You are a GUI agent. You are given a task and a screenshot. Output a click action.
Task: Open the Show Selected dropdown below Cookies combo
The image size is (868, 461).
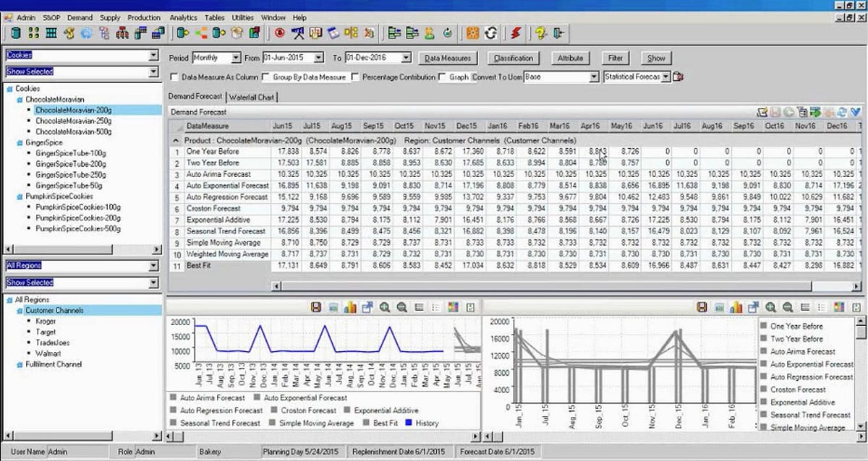tap(153, 72)
